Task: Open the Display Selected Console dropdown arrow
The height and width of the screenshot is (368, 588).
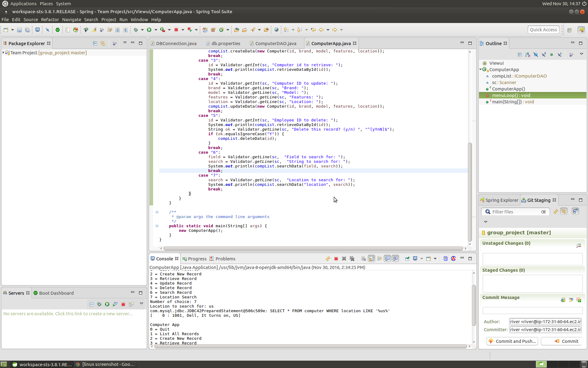Action: coord(421,259)
